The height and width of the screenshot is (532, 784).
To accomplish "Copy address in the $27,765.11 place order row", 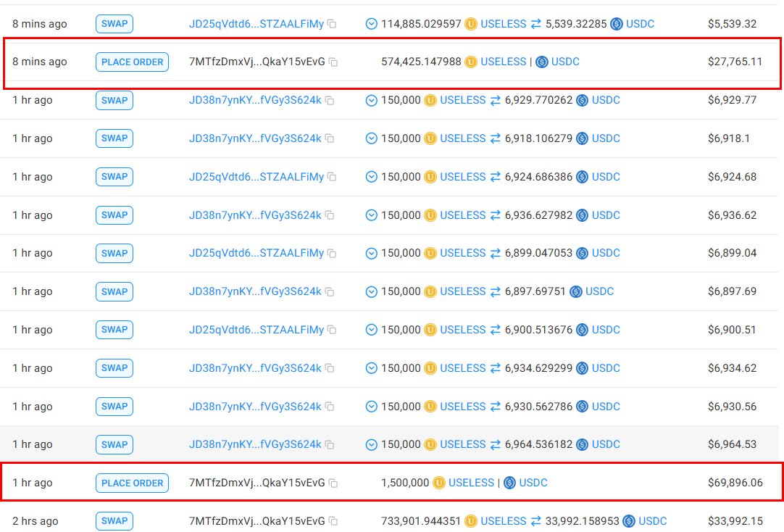I will click(333, 62).
